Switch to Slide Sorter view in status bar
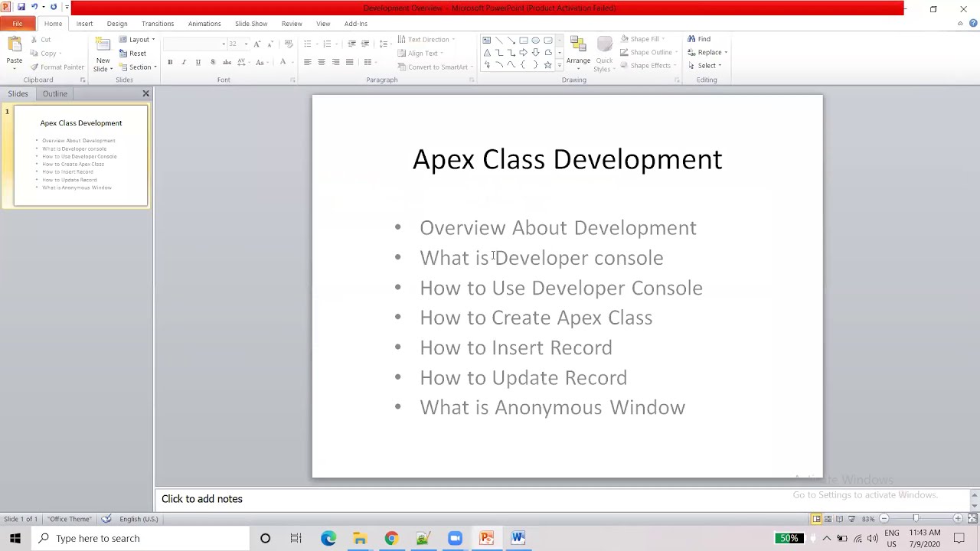This screenshot has width=980, height=551. [x=828, y=519]
